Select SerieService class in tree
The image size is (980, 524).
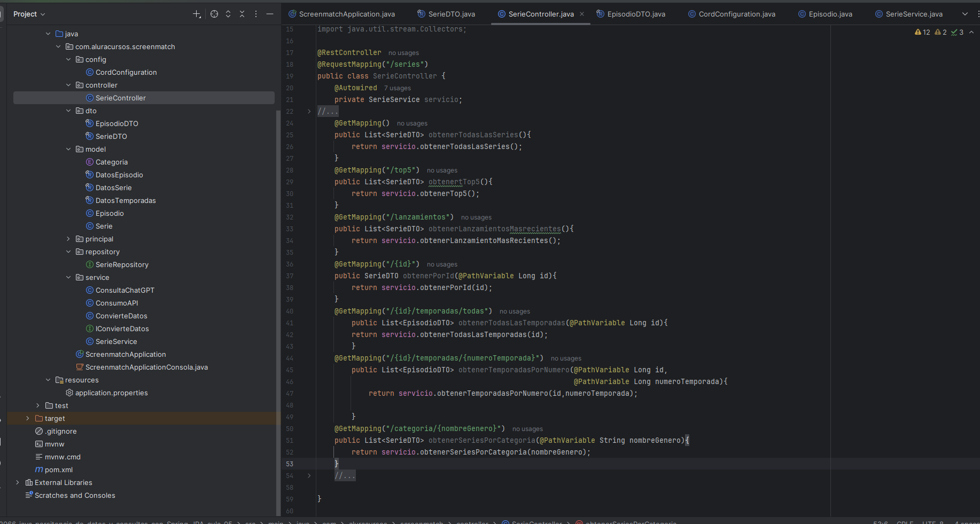click(116, 341)
